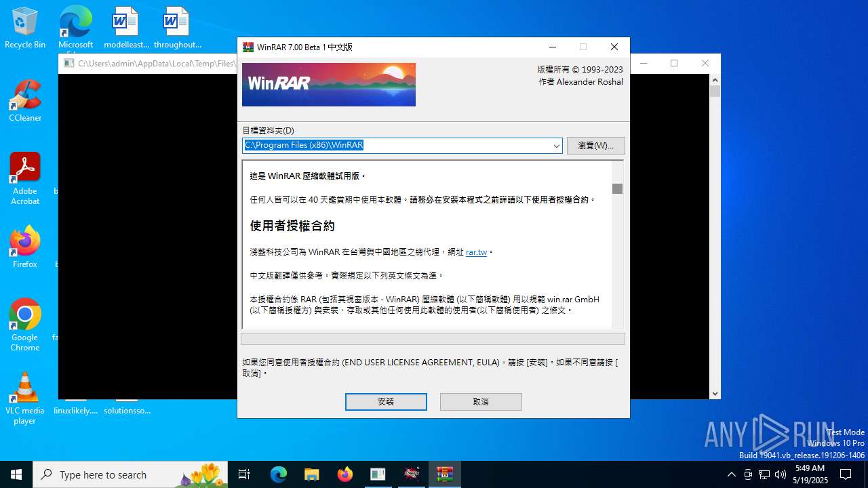Switch to console window taskbar icon
The image size is (868, 488).
pos(378,474)
